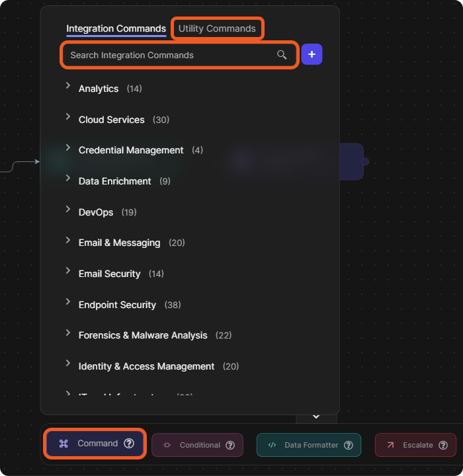Click the node output connector circle
Image resolution: width=463 pixels, height=476 pixels.
[366, 161]
